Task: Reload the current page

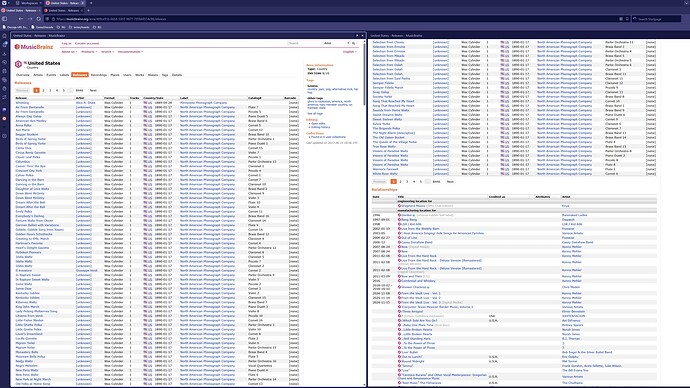Action: (39, 19)
